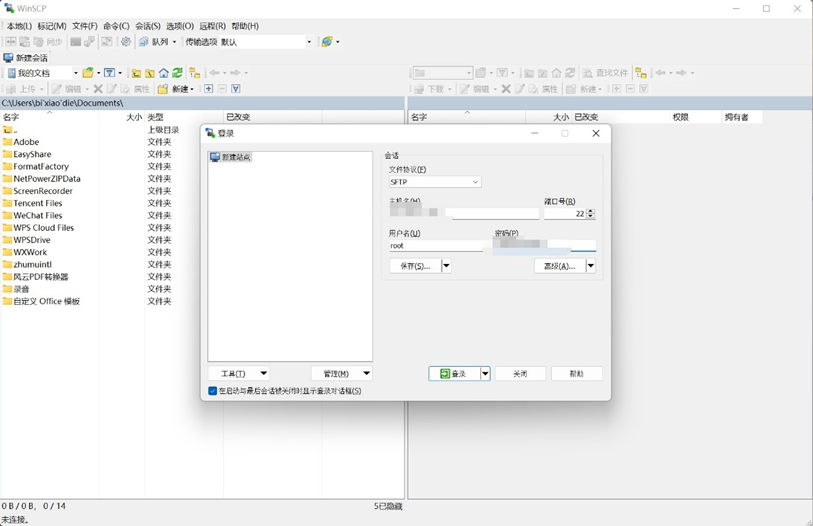The width and height of the screenshot is (813, 526).
Task: Toggle the local directory tree icon
Action: (x=194, y=73)
